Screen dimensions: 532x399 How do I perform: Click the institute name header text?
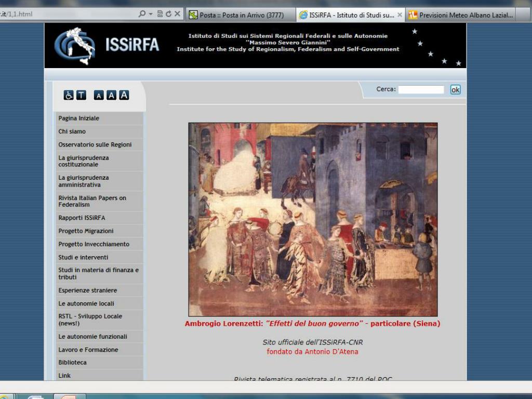point(288,43)
